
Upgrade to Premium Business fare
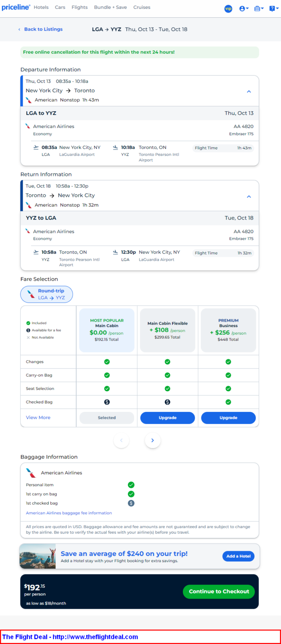pos(228,418)
